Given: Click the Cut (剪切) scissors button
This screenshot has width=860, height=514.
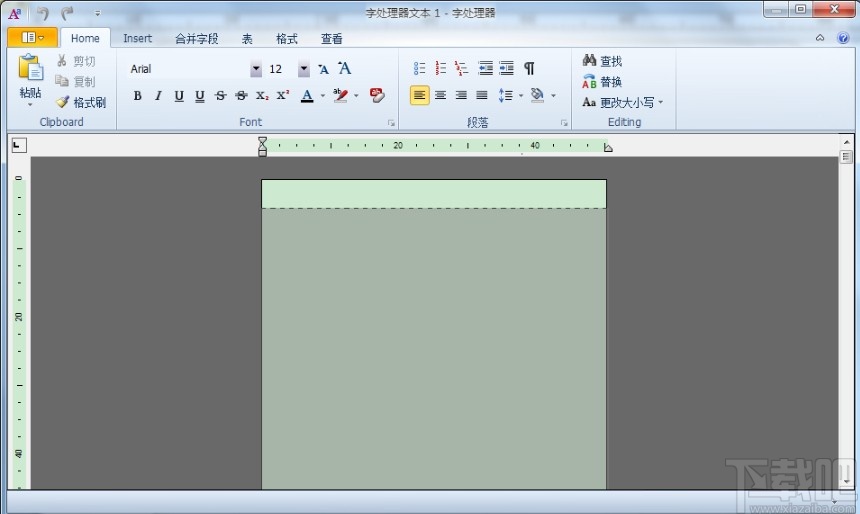Looking at the screenshot, I should [76, 61].
